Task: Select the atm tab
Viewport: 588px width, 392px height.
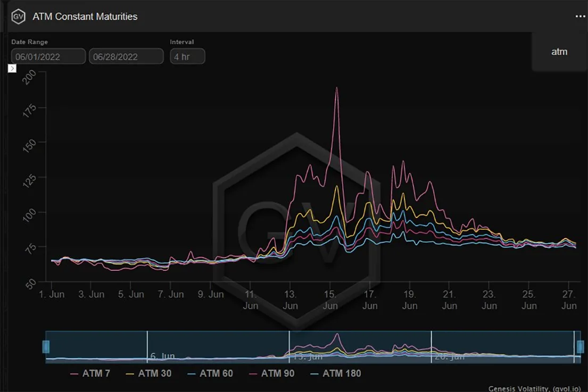Action: point(559,52)
